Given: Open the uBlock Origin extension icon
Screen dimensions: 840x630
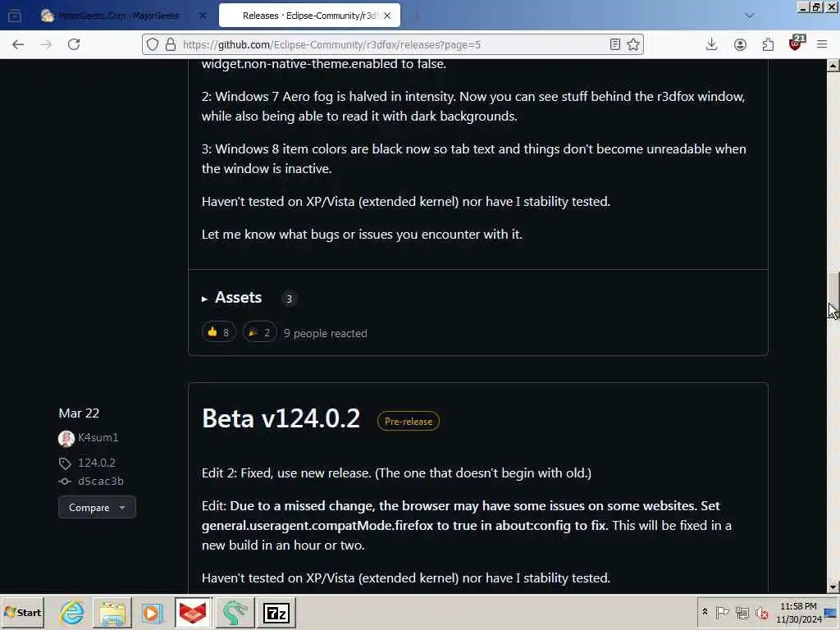Looking at the screenshot, I should pyautogui.click(x=797, y=43).
